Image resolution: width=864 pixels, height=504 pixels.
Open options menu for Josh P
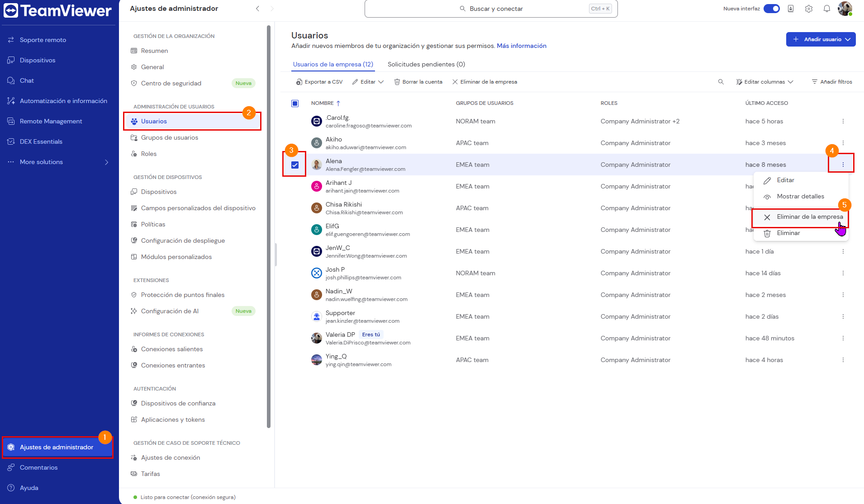click(843, 273)
